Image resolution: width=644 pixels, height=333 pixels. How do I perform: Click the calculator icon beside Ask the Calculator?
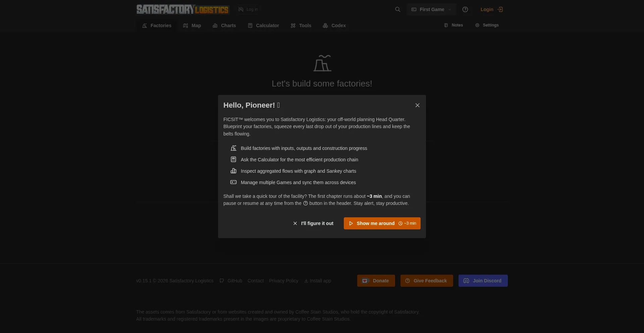(x=233, y=159)
